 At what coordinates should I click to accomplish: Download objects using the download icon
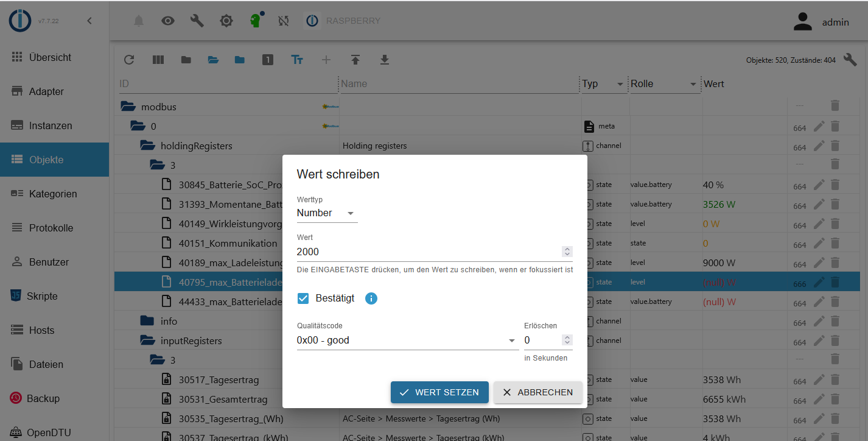click(384, 60)
